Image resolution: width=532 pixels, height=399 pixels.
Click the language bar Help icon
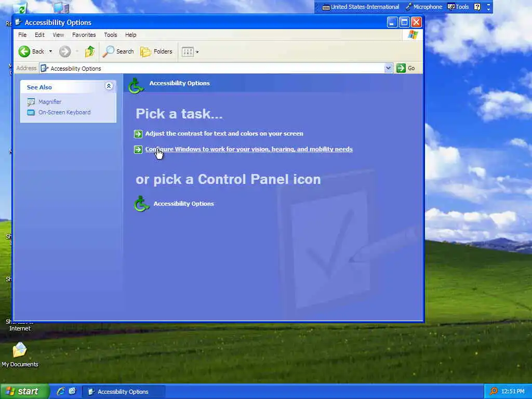point(477,7)
